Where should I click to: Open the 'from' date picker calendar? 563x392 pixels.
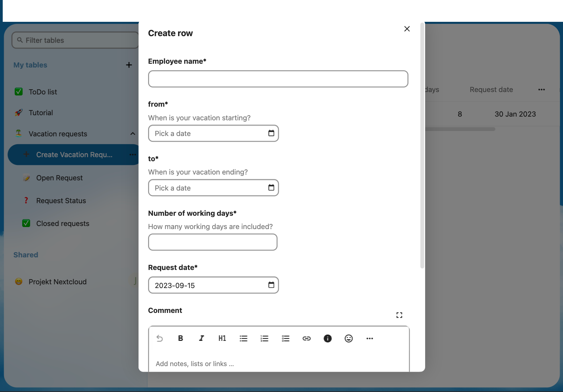pos(271,133)
